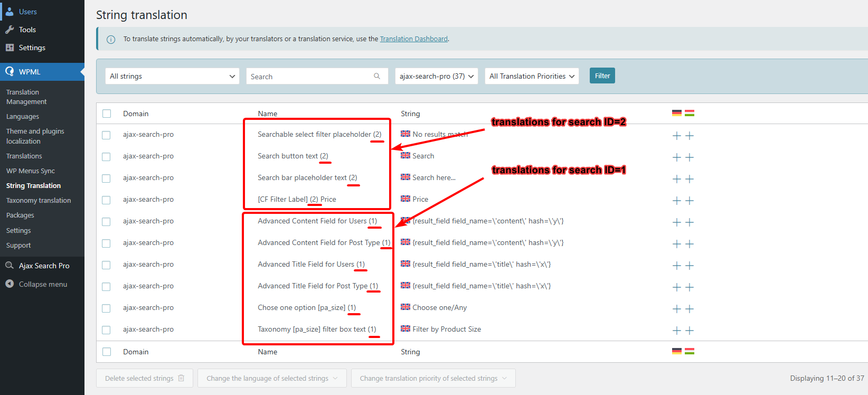The image size is (868, 395).
Task: Open the Translation Dashboard link
Action: (x=413, y=39)
